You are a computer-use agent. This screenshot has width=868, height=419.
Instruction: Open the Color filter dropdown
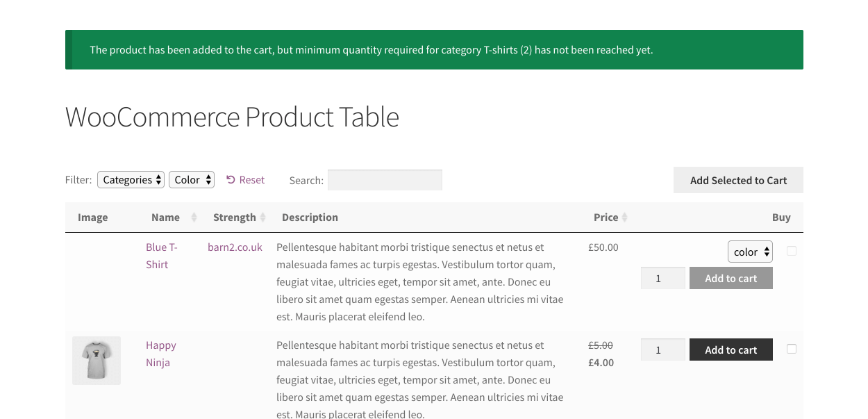pos(192,180)
